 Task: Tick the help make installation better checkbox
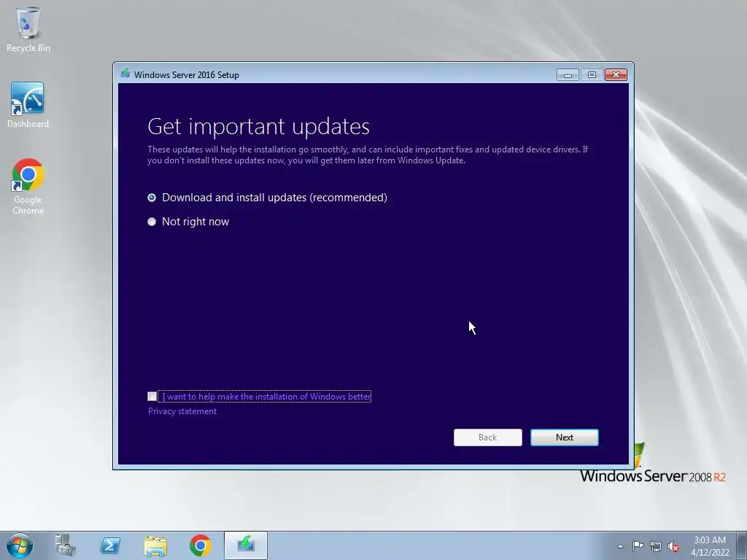click(152, 396)
